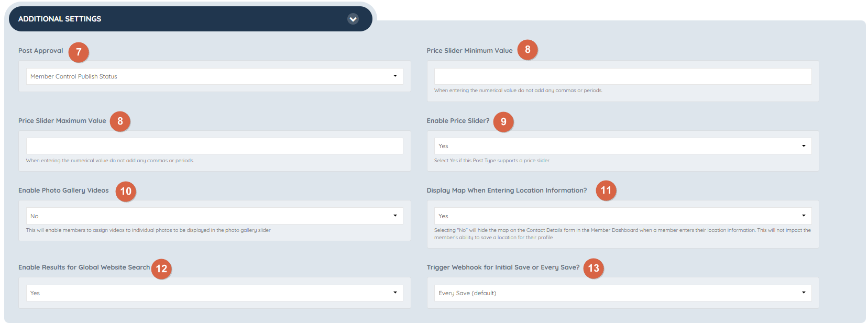This screenshot has width=868, height=325.
Task: Open the Trigger Webhook save dropdown
Action: pos(623,293)
